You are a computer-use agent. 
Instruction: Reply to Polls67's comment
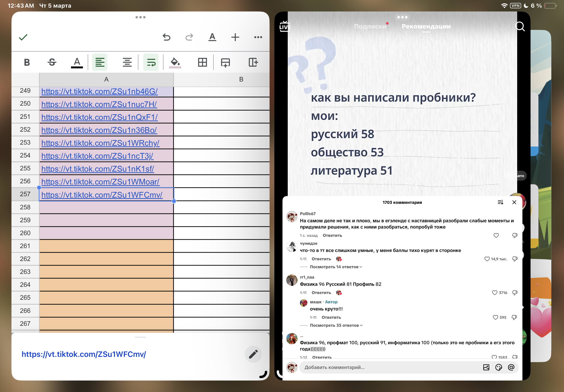(332, 235)
